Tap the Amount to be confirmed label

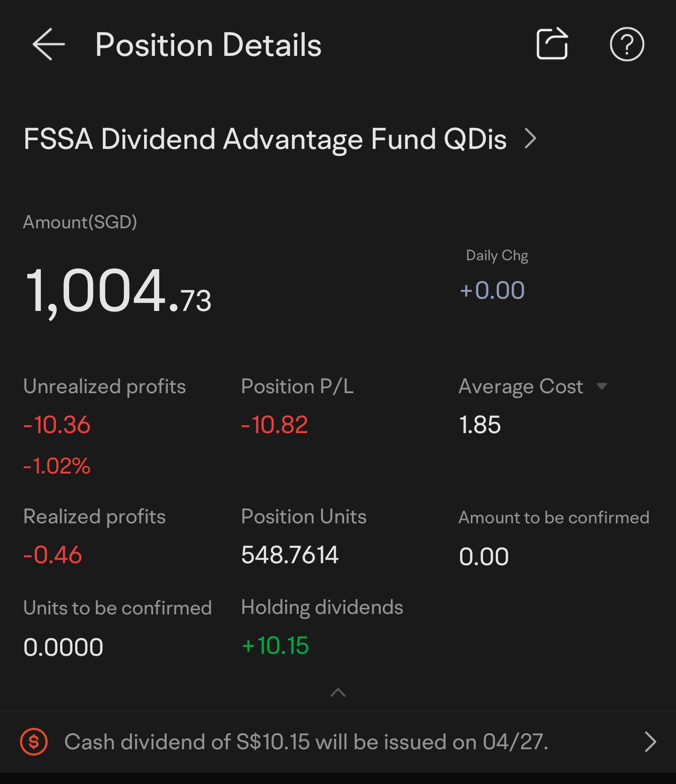point(554,518)
